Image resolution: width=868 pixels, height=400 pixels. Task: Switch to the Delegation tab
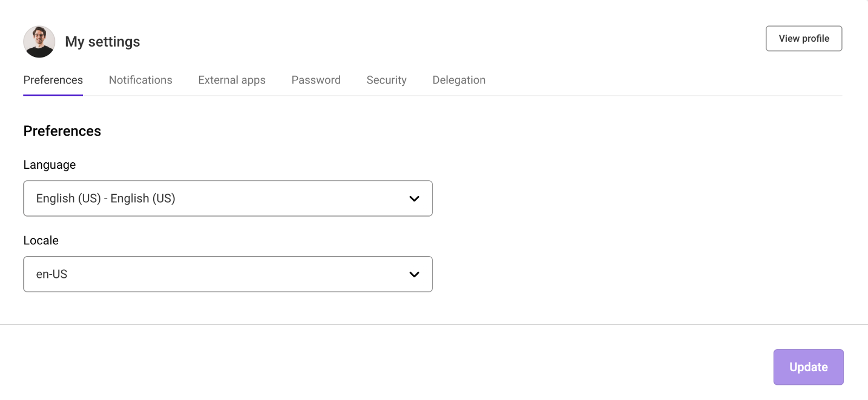pos(458,80)
